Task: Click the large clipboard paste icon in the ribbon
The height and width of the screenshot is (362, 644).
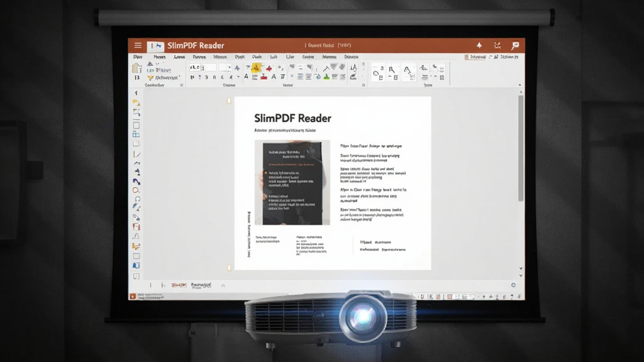Action: pyautogui.click(x=136, y=68)
